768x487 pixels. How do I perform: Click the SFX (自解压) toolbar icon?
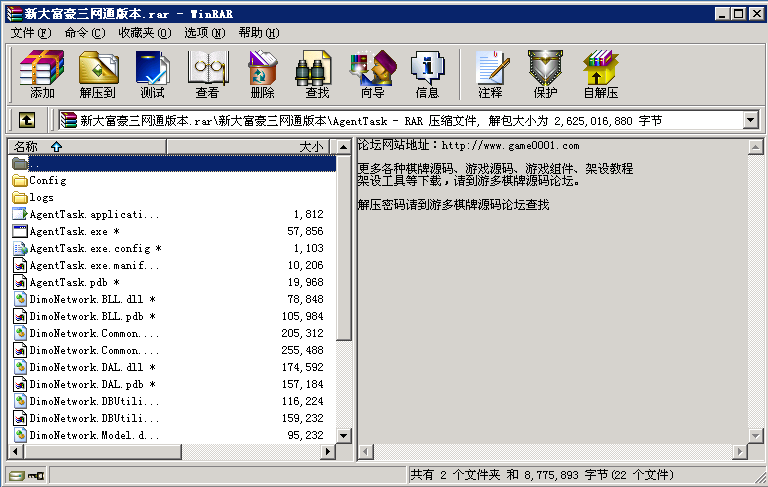click(x=600, y=74)
